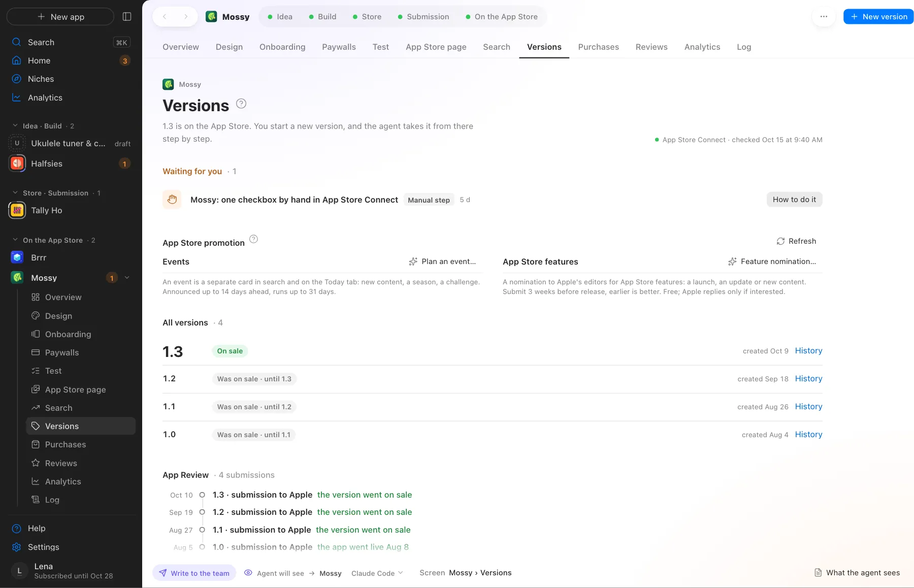Open Settings gear in sidebar
The width and height of the screenshot is (914, 588).
tap(70, 547)
